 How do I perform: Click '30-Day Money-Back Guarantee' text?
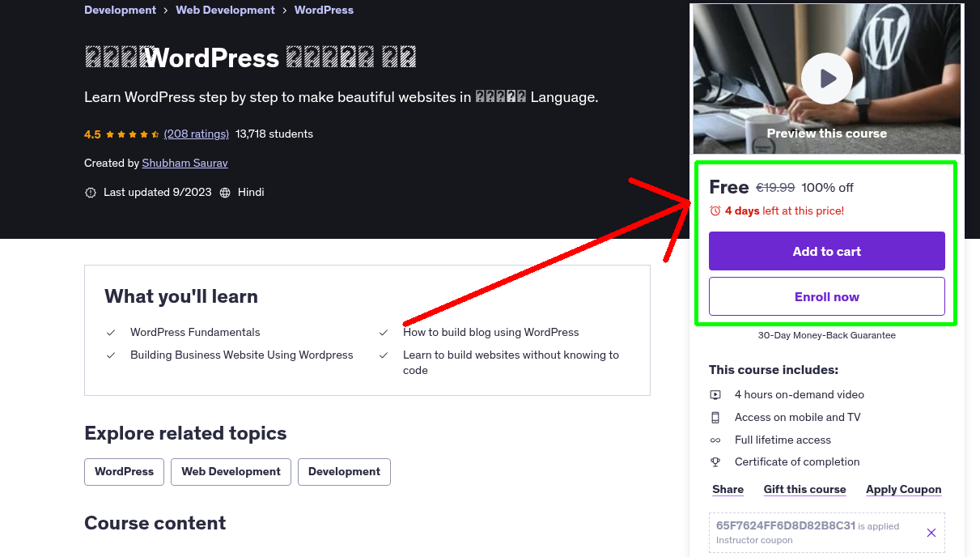click(x=827, y=335)
